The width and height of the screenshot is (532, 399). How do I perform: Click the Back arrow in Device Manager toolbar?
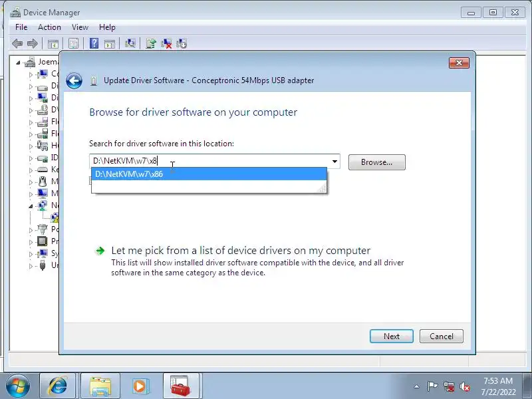[x=17, y=43]
